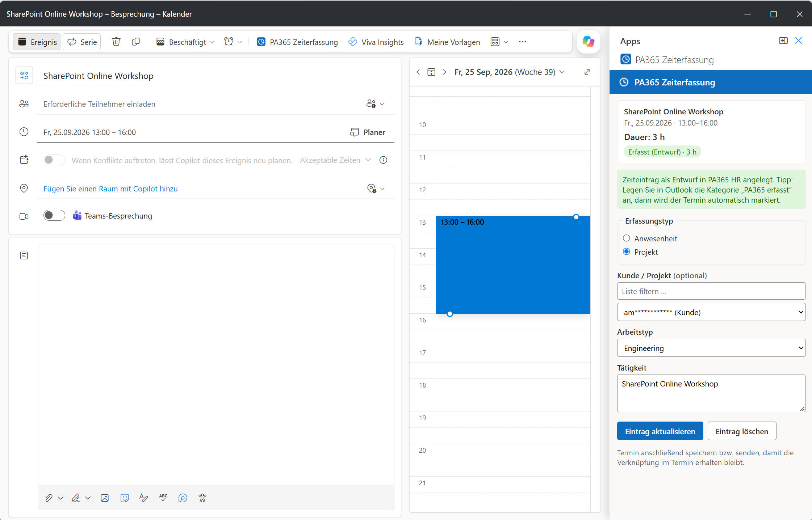
Task: Click the PA365 Zeiterfassung app title under Apps
Action: point(674,60)
